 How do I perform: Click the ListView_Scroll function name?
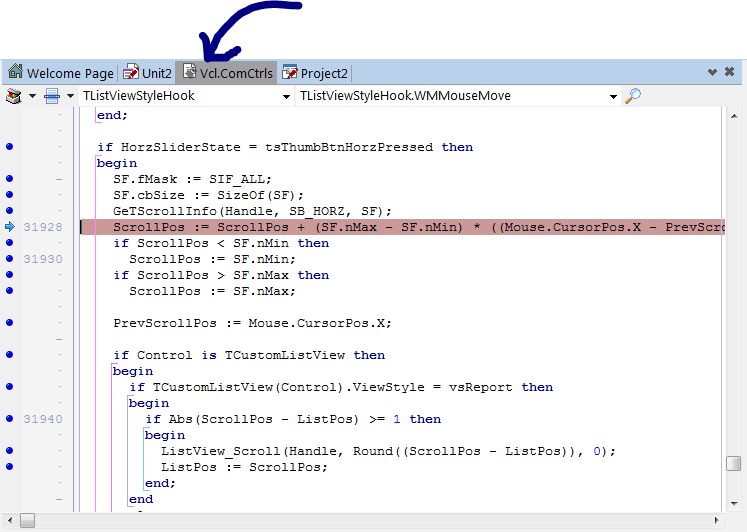(221, 451)
